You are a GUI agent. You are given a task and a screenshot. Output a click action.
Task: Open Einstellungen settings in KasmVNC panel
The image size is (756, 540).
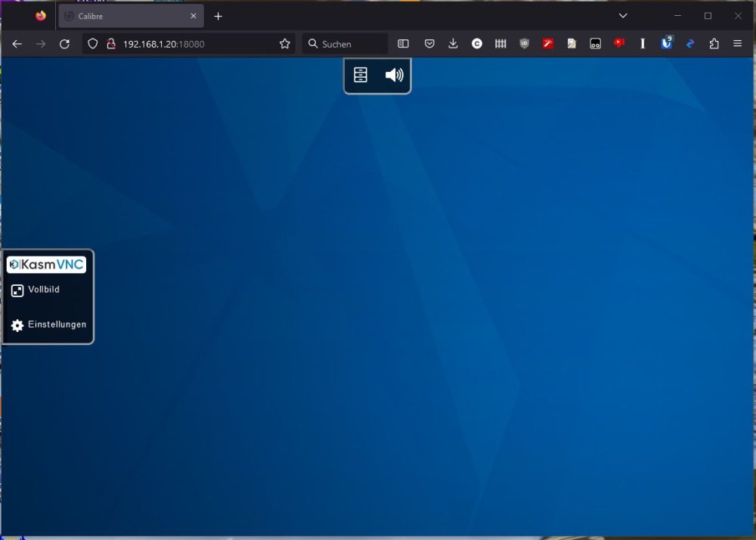pyautogui.click(x=48, y=325)
